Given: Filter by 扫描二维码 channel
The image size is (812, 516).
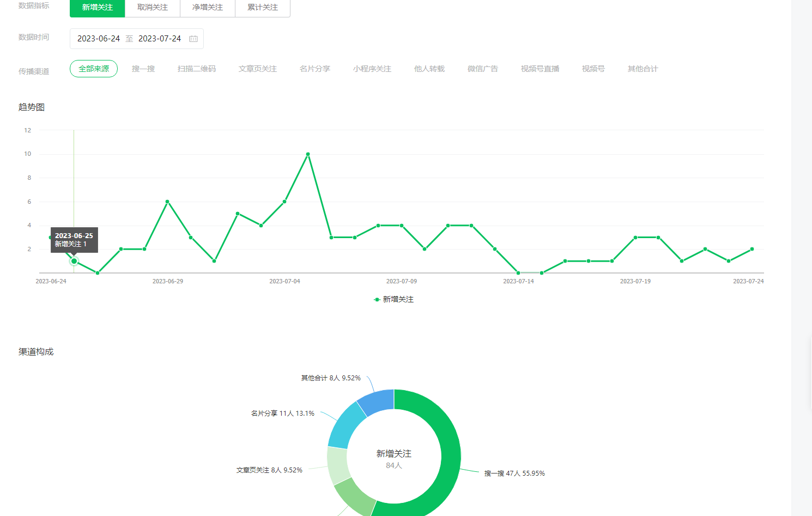Looking at the screenshot, I should 197,69.
